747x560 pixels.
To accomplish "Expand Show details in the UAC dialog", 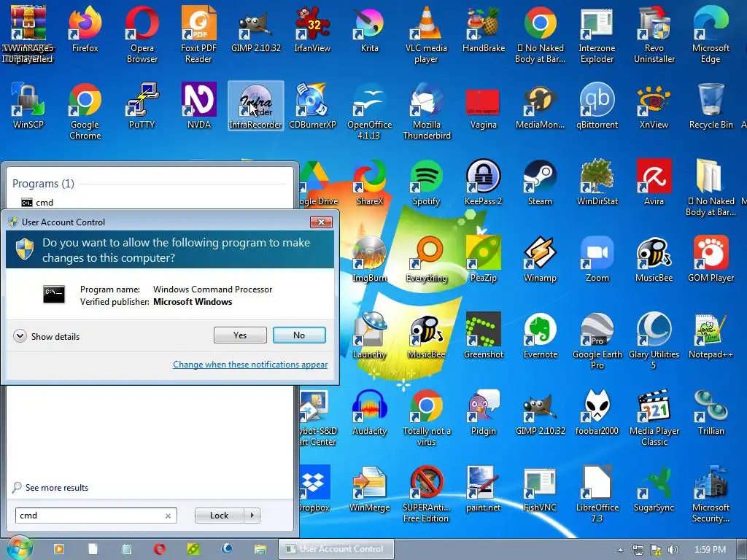I will pyautogui.click(x=47, y=336).
